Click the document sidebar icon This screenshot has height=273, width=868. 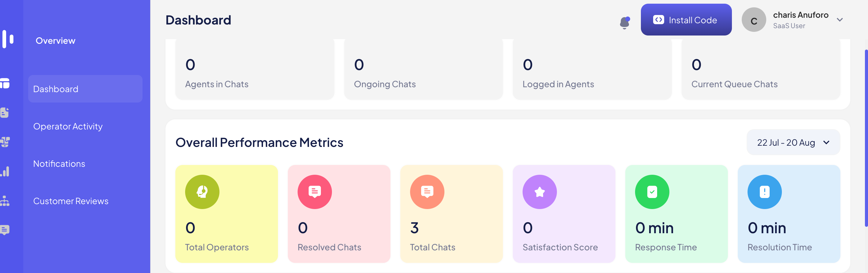pyautogui.click(x=5, y=113)
